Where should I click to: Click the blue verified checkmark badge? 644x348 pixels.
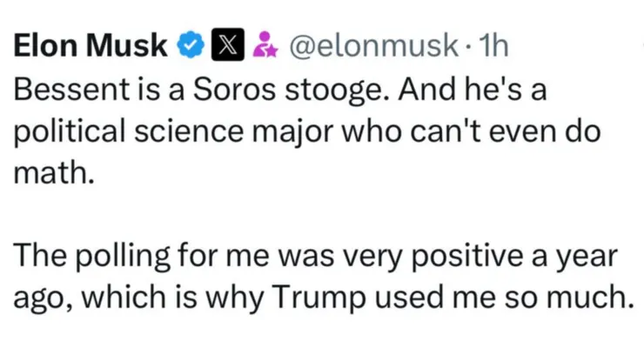pos(191,46)
